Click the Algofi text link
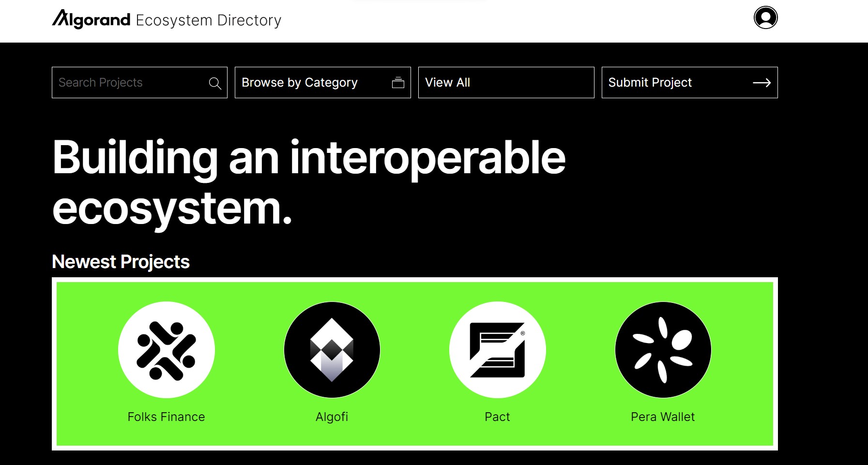This screenshot has height=465, width=868. (x=332, y=417)
